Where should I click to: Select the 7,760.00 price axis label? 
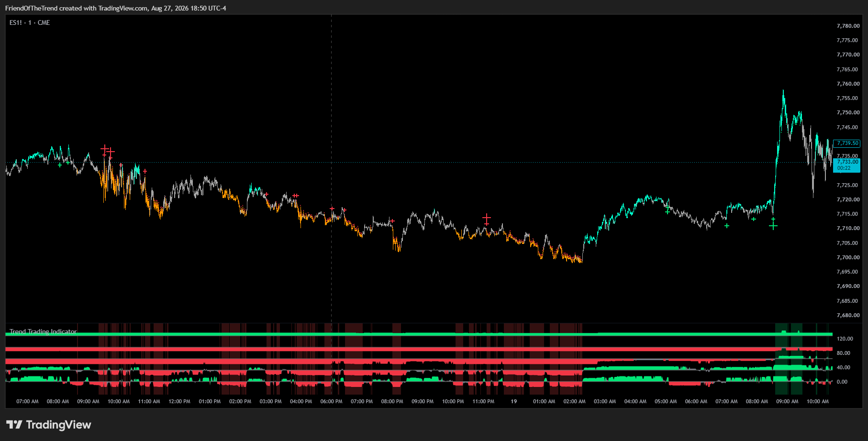tap(848, 84)
